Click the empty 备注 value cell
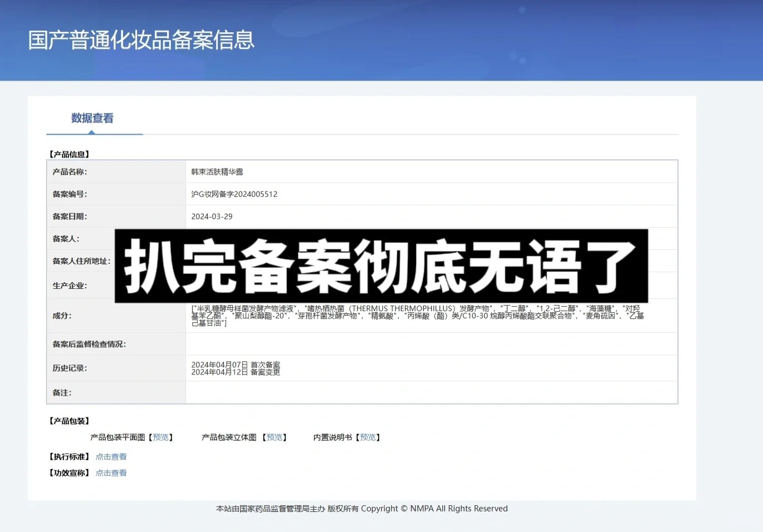 (x=431, y=393)
